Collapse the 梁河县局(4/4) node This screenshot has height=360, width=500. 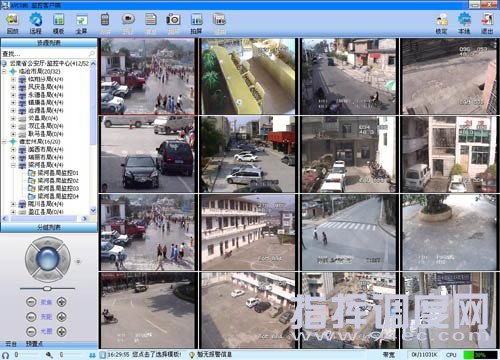pos(13,165)
